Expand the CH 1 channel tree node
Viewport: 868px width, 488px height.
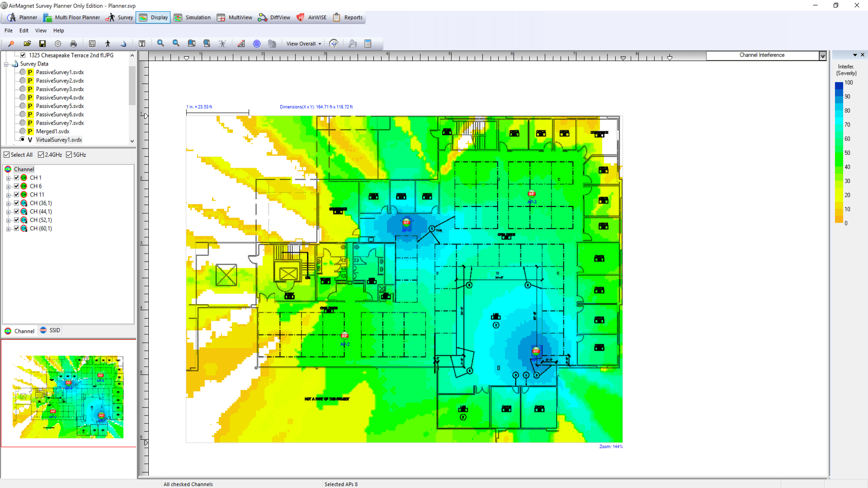point(8,177)
